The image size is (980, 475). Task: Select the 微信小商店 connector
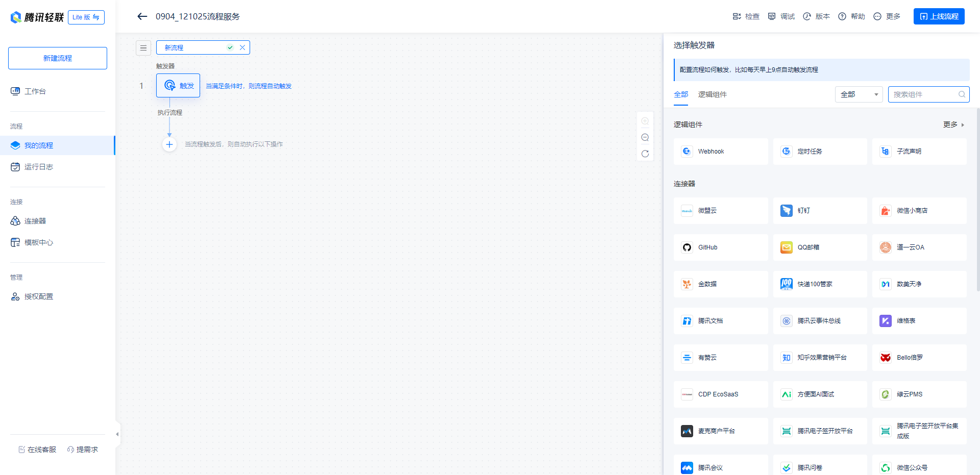click(x=919, y=211)
